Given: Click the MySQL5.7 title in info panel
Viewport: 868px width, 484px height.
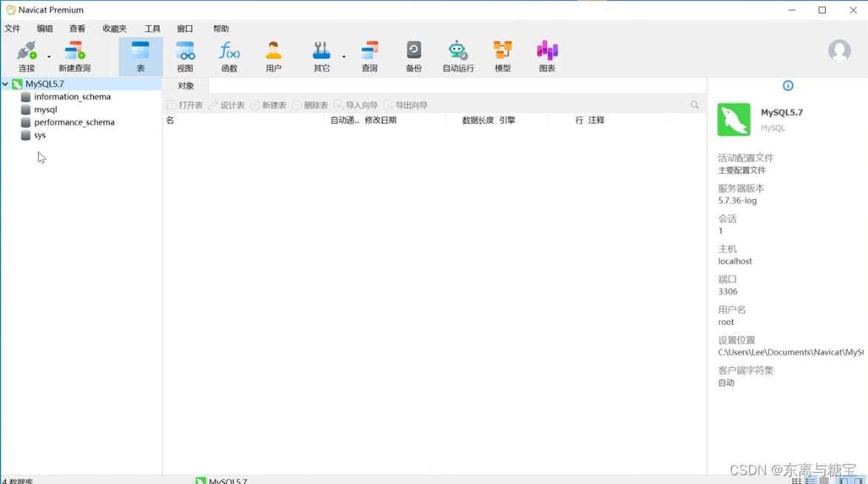Looking at the screenshot, I should pos(781,112).
